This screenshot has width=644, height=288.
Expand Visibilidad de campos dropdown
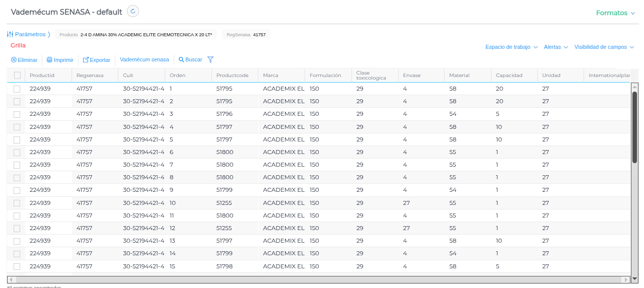(x=604, y=47)
